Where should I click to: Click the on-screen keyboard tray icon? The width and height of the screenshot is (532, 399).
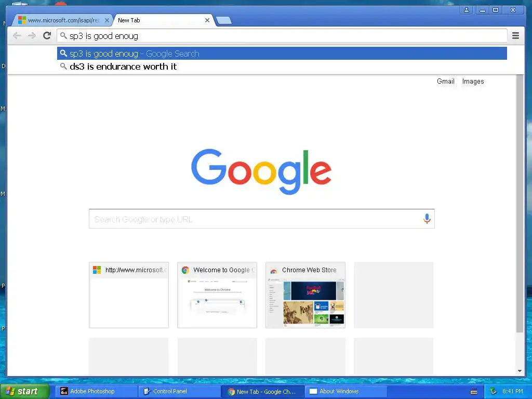tap(474, 392)
